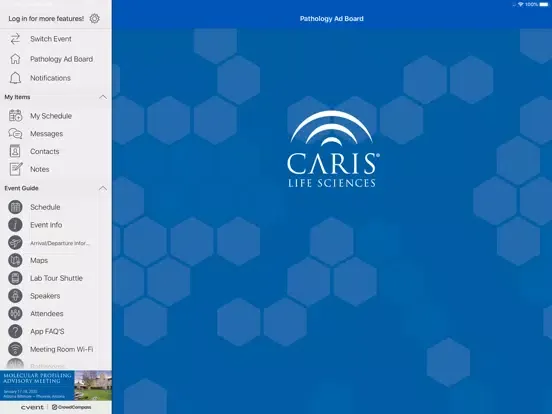The height and width of the screenshot is (414, 552).
Task: Collapse the Event Guide section chevron
Action: (103, 188)
